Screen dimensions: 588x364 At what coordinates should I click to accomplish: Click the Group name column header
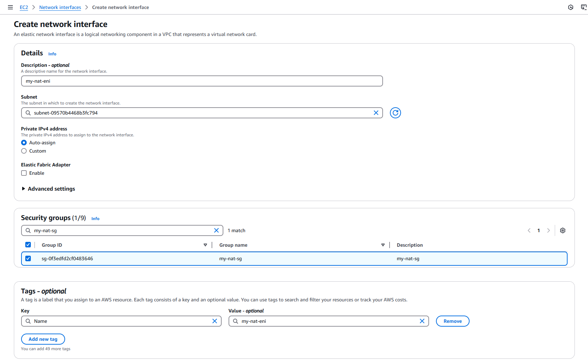pyautogui.click(x=233, y=245)
